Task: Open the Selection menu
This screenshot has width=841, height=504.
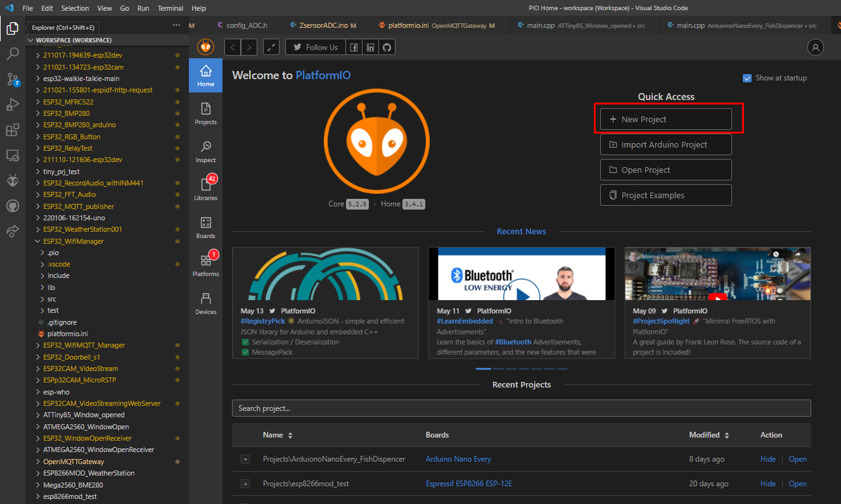Action: [75, 8]
